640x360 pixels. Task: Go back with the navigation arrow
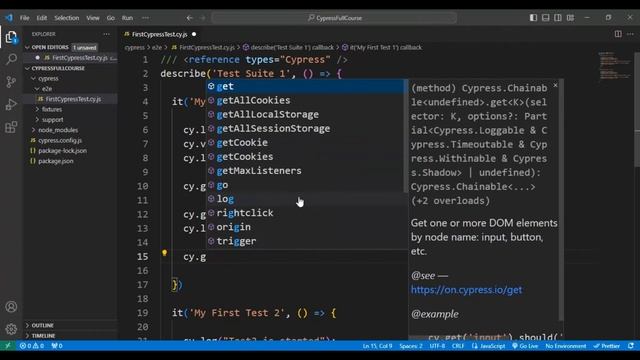coord(189,18)
